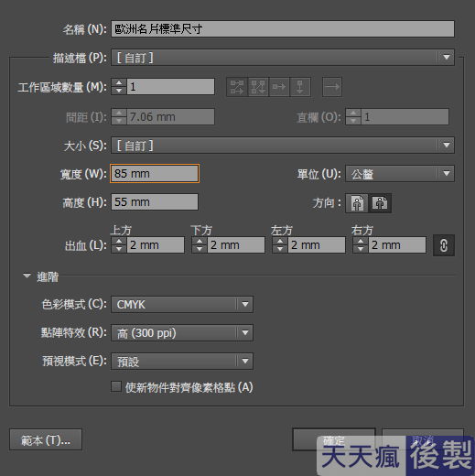This screenshot has width=475, height=476.
Task: Click the arrange by row icon
Action: tap(279, 87)
